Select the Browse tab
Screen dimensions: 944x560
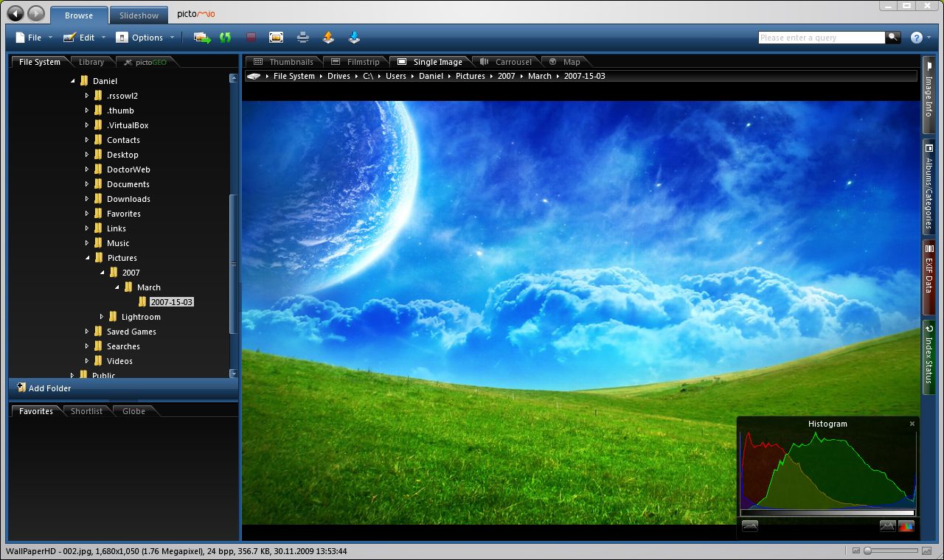click(78, 15)
